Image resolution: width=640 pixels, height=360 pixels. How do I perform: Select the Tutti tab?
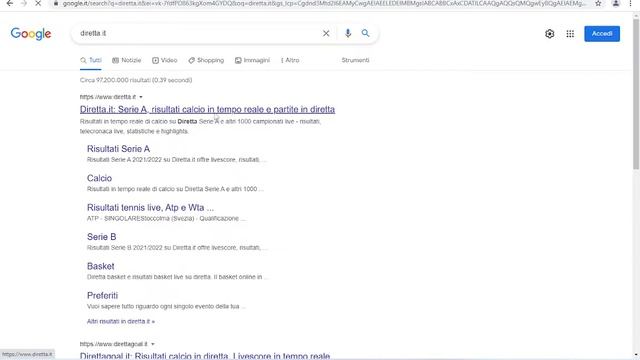[91, 60]
